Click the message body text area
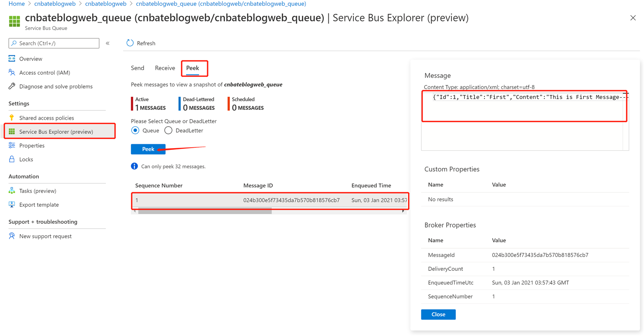Image resolution: width=644 pixels, height=336 pixels. tap(525, 121)
